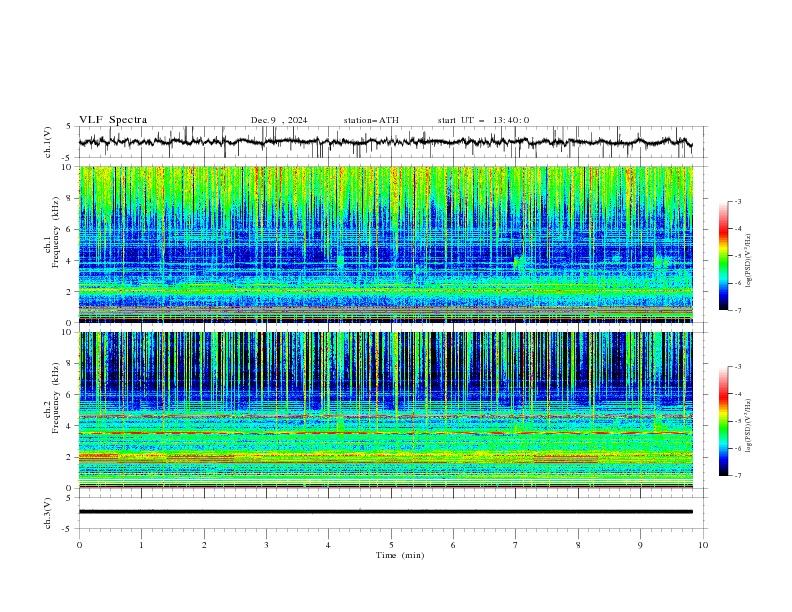Click the 'start UT = 13:40:0' label
Image resolution: width=792 pixels, height=612 pixels.
pos(483,120)
